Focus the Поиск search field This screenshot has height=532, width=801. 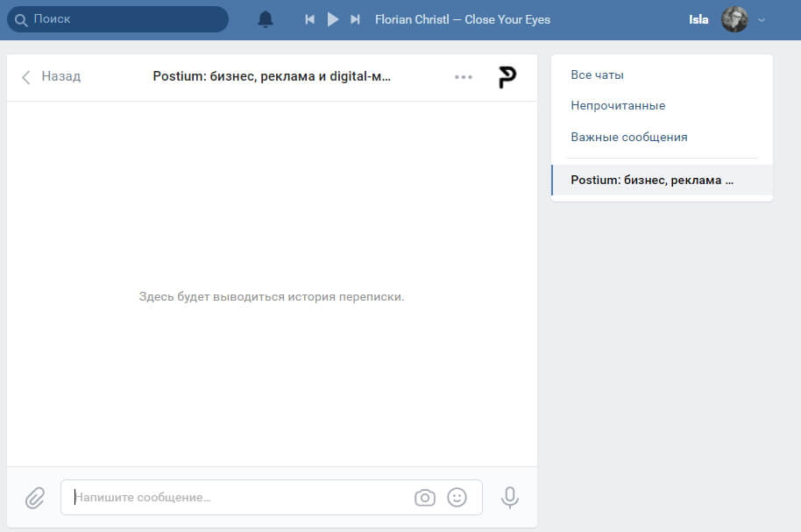(x=123, y=19)
